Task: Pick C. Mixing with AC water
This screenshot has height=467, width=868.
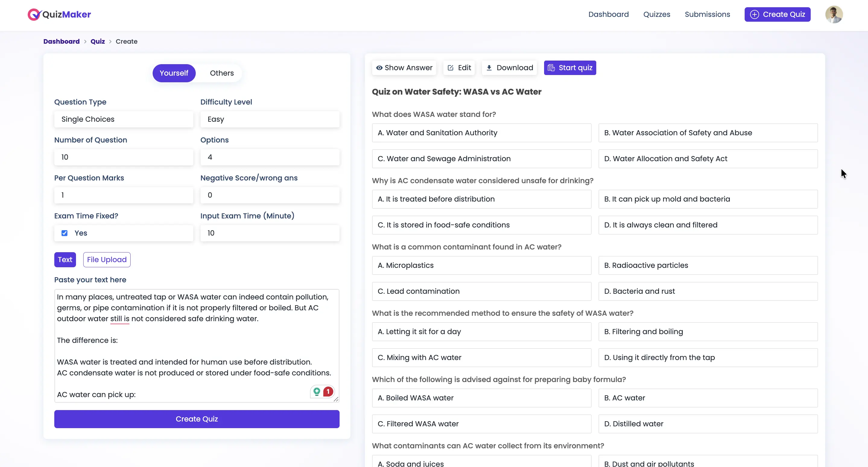Action: click(482, 358)
